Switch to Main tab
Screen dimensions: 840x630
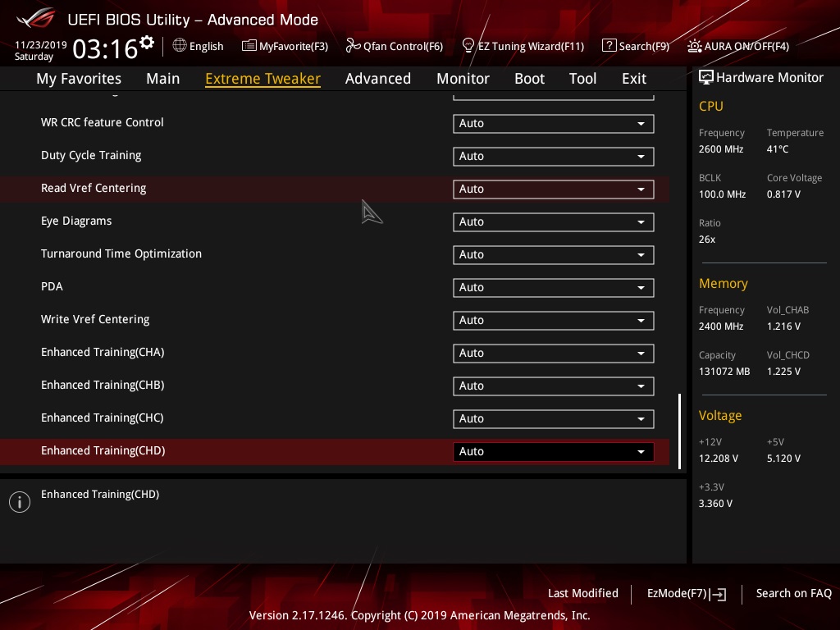point(163,79)
